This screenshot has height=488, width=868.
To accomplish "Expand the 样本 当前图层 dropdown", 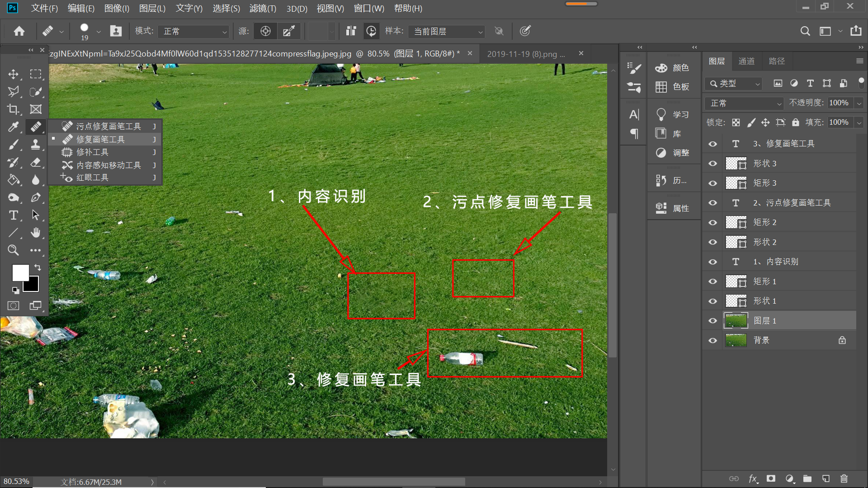I will coord(447,31).
